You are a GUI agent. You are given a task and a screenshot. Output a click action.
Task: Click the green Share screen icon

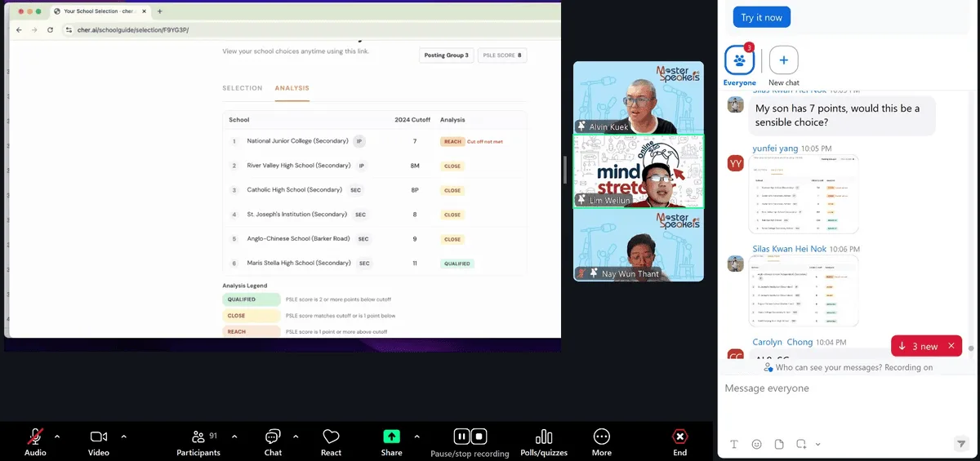pyautogui.click(x=392, y=437)
